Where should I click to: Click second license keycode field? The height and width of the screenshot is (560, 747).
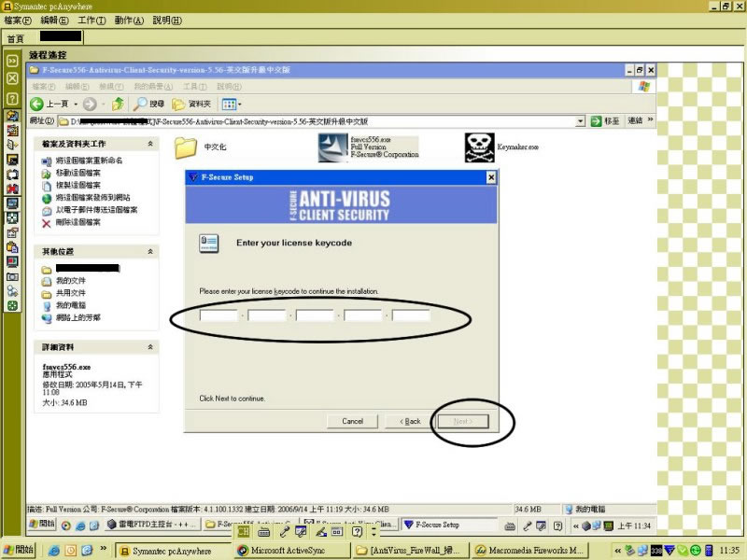(x=267, y=315)
